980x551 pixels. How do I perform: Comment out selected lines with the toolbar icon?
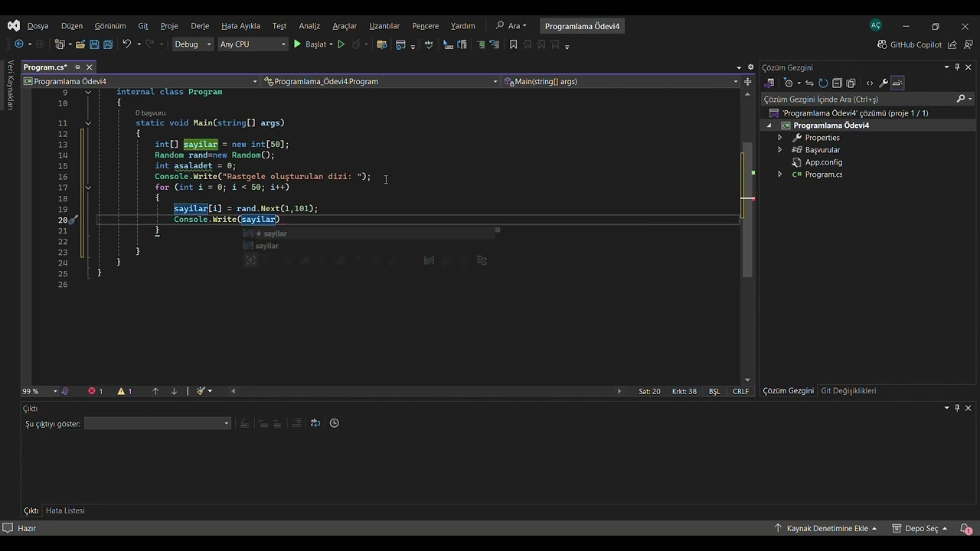[x=481, y=44]
